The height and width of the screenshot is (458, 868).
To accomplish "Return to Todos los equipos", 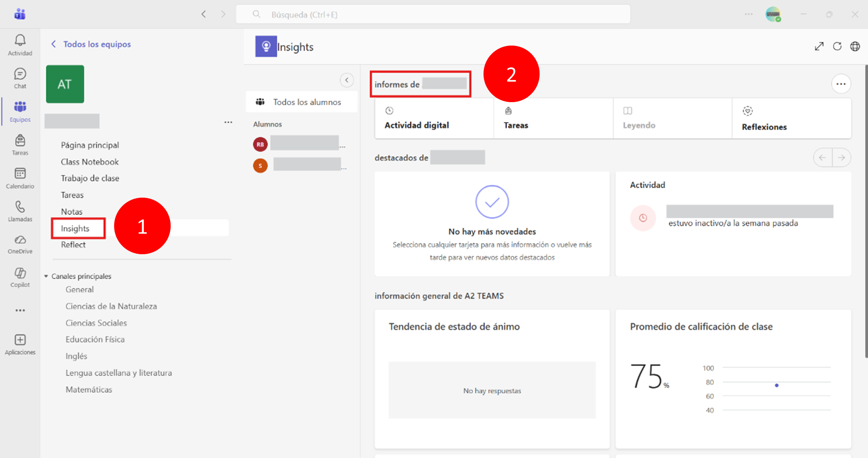I will click(x=91, y=44).
